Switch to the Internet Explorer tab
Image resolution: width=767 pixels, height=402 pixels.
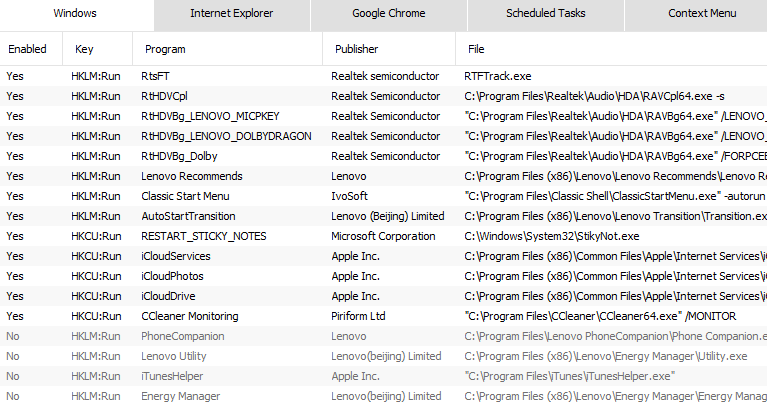tap(232, 14)
